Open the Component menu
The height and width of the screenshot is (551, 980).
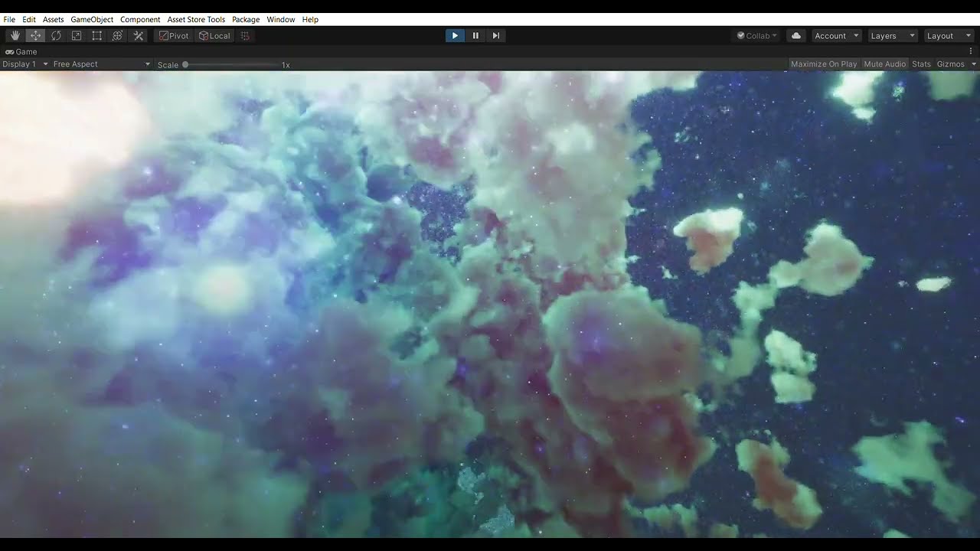tap(140, 19)
